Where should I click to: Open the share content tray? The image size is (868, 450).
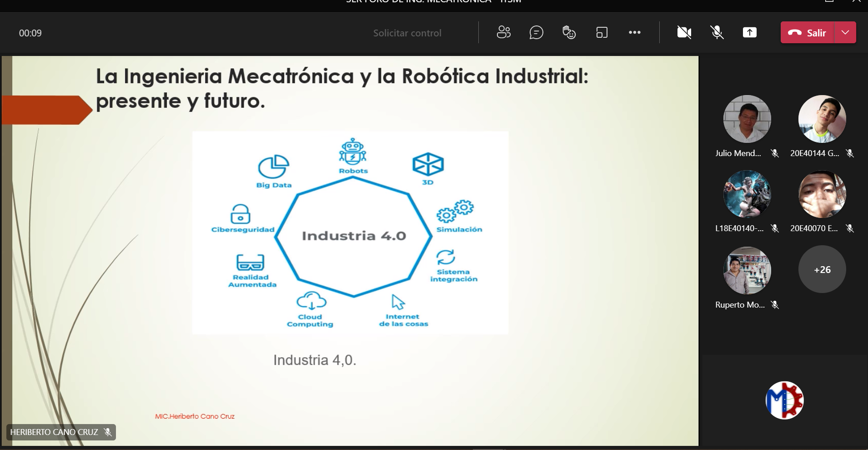pos(749,32)
